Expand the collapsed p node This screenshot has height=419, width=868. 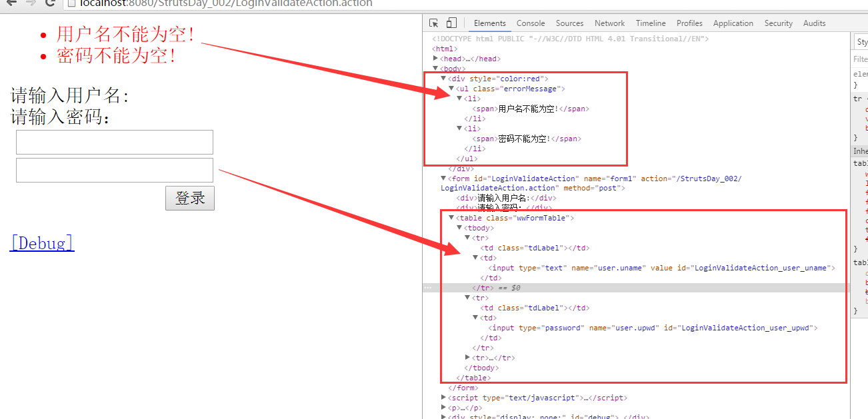tap(443, 408)
